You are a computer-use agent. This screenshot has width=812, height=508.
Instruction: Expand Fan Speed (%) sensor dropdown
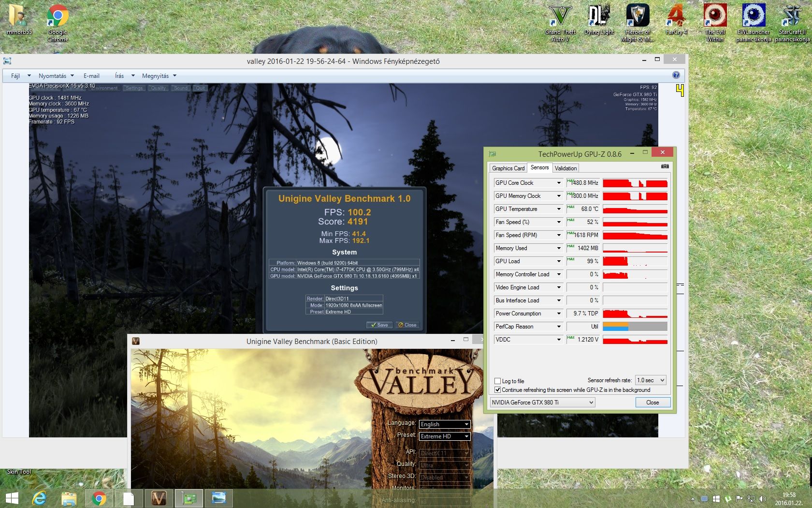click(559, 222)
